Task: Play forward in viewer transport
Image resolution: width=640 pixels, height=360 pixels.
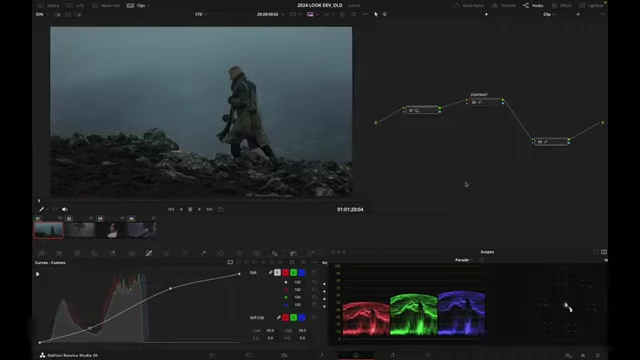Action: [199, 209]
